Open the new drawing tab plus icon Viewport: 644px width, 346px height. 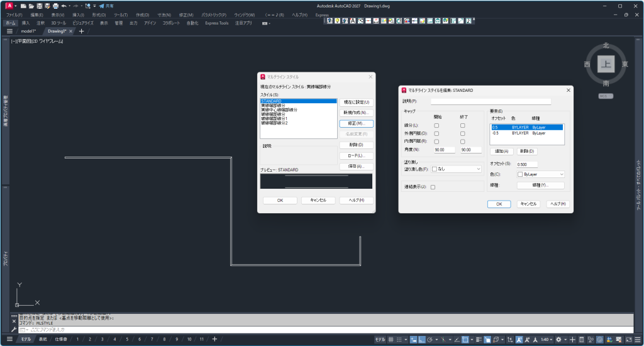(x=81, y=31)
